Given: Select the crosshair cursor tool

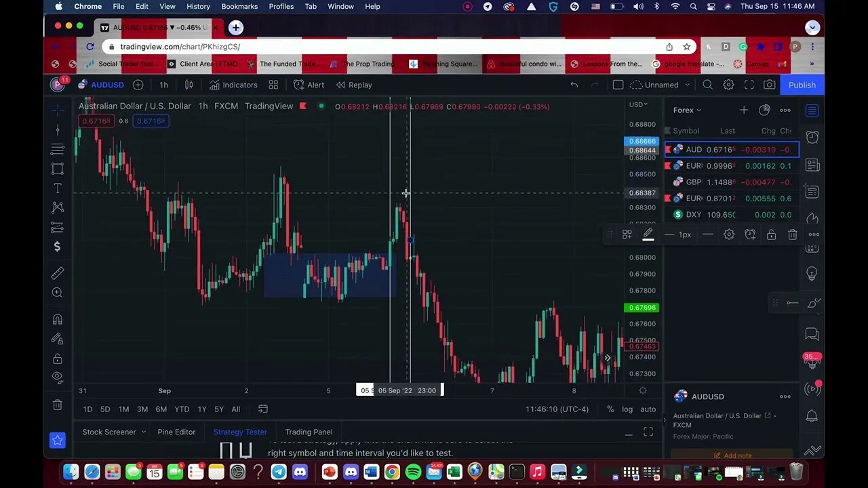Looking at the screenshot, I should [58, 110].
